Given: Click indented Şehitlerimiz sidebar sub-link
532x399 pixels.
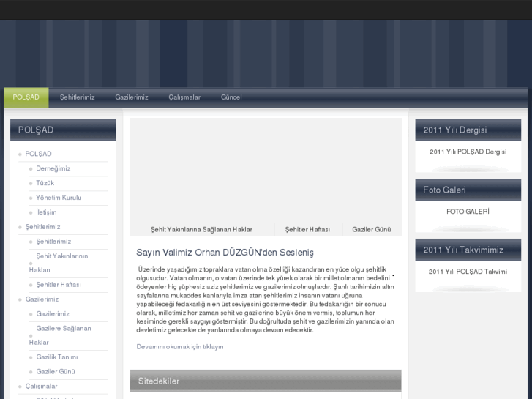Looking at the screenshot, I should point(53,242).
